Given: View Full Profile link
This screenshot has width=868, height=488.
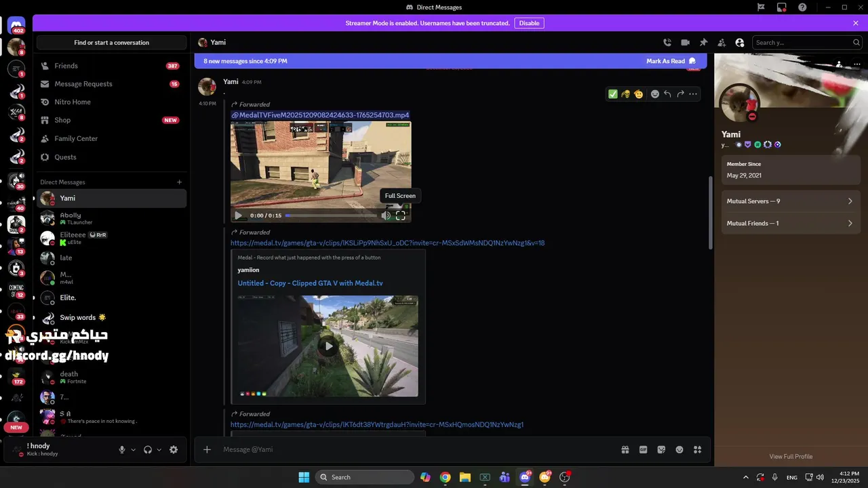Looking at the screenshot, I should [x=791, y=457].
